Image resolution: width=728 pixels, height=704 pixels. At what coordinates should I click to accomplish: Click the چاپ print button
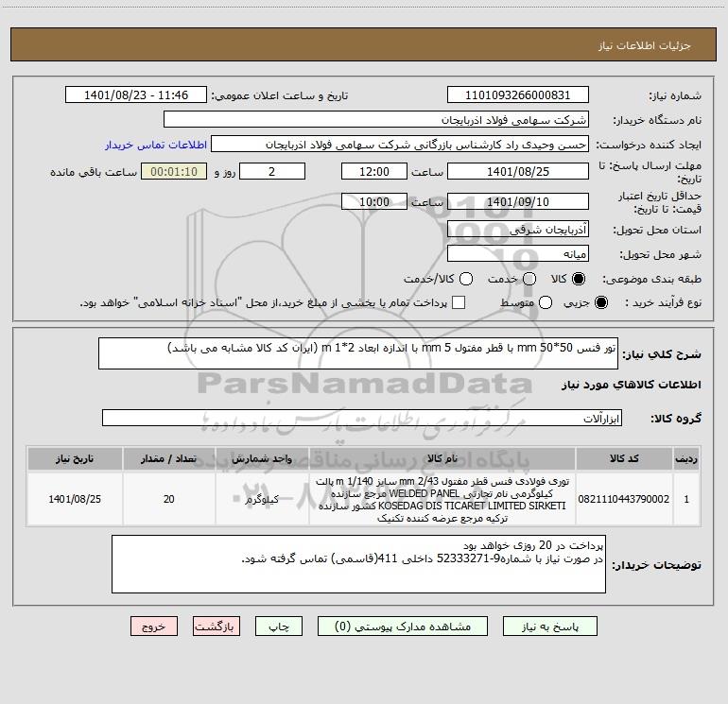(x=279, y=627)
